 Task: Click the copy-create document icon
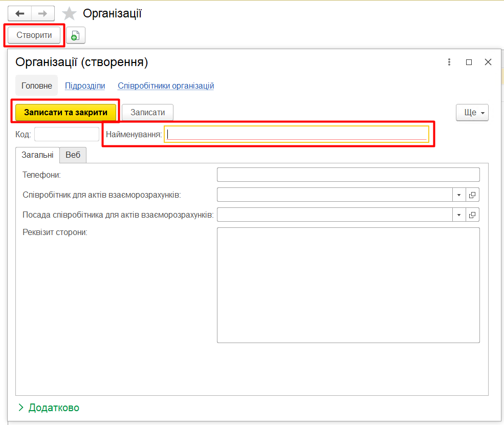(x=76, y=35)
